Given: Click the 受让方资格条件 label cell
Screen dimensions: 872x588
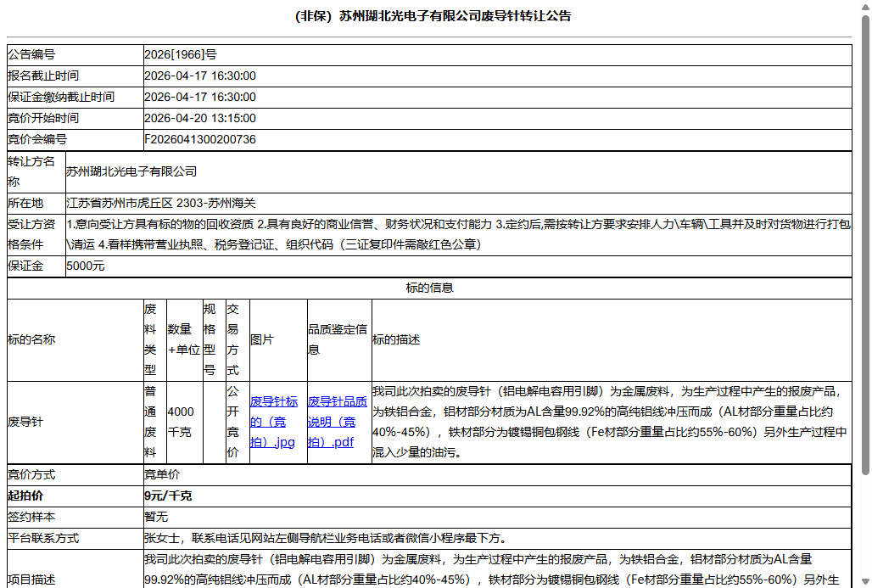Looking at the screenshot, I should [x=36, y=235].
